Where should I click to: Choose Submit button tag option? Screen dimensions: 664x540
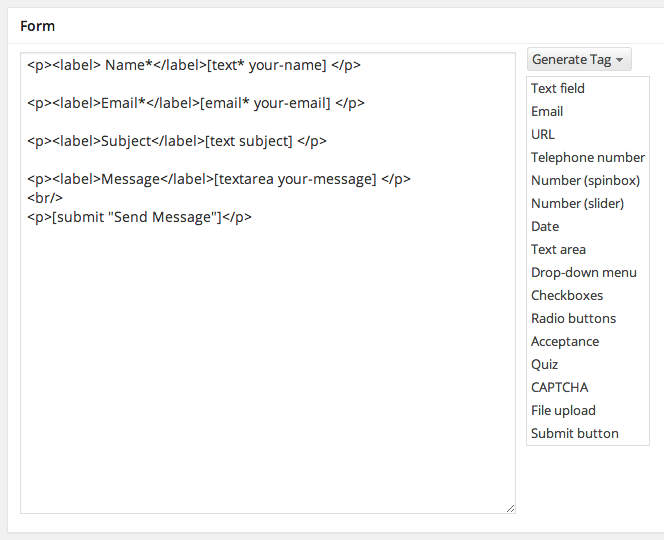pyautogui.click(x=574, y=433)
